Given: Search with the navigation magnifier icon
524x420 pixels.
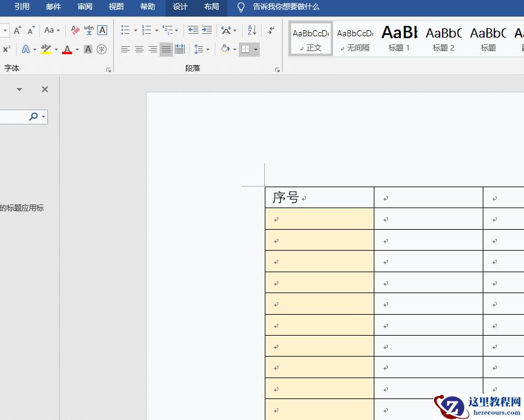Looking at the screenshot, I should pos(33,116).
